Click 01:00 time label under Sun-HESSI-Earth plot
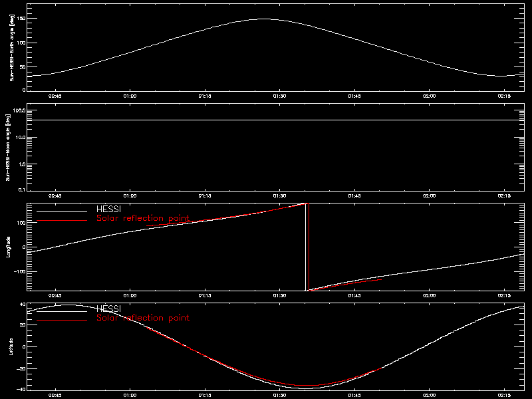 tap(130, 96)
